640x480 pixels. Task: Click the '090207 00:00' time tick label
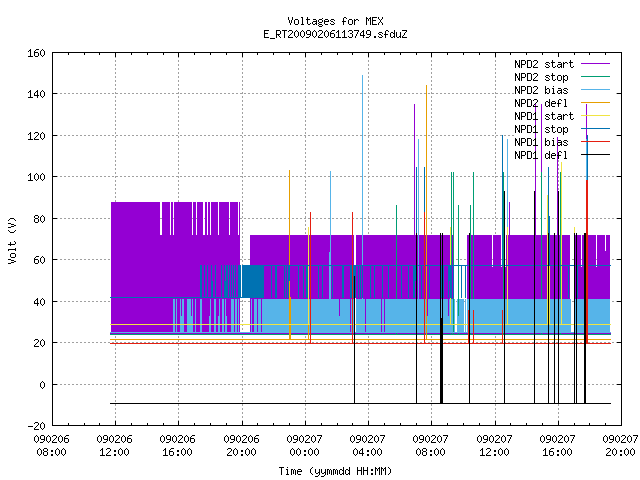[x=304, y=446]
